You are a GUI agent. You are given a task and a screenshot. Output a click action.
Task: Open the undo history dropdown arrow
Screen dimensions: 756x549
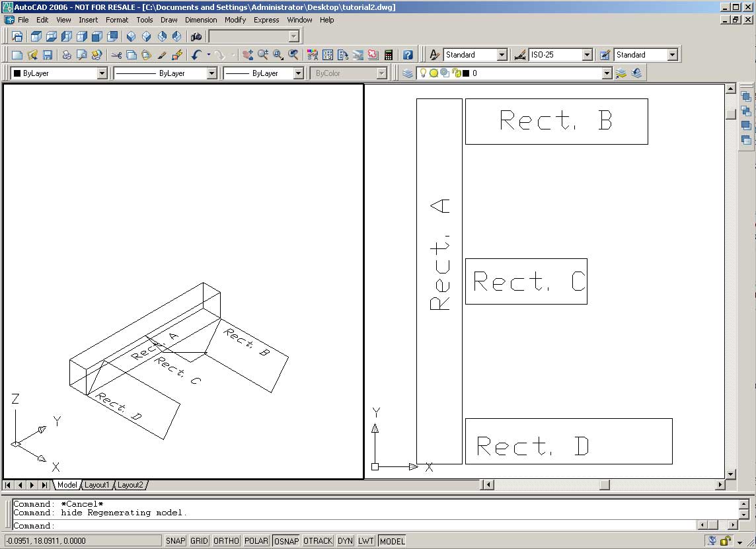[x=209, y=55]
